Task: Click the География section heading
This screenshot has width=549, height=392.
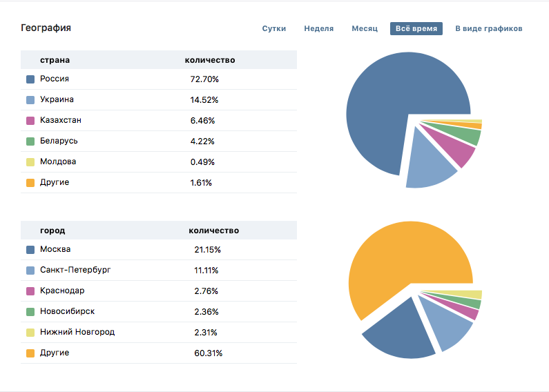Action: 46,28
